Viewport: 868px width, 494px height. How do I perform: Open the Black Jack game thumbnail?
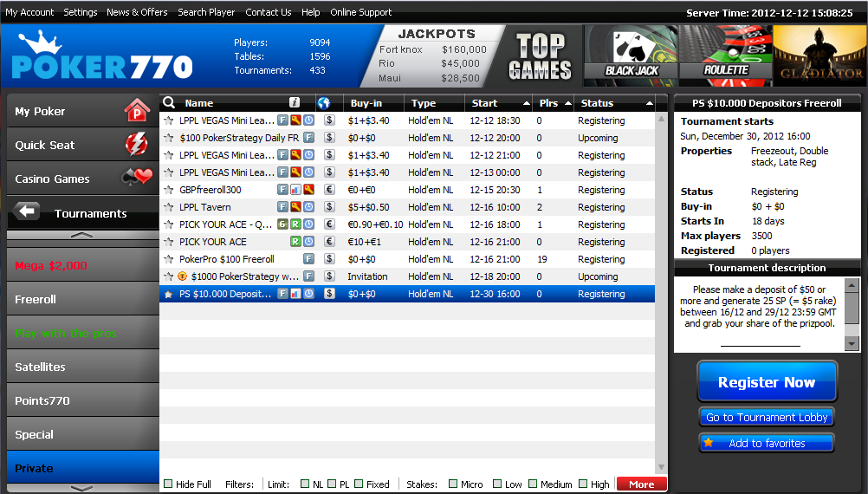click(x=631, y=55)
